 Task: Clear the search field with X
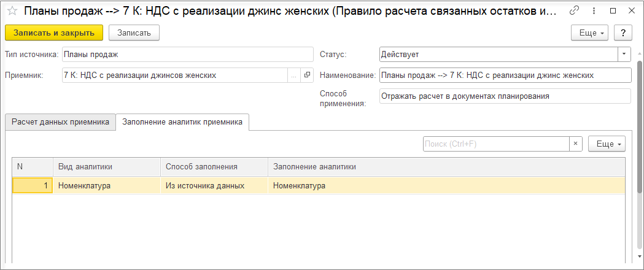[576, 144]
